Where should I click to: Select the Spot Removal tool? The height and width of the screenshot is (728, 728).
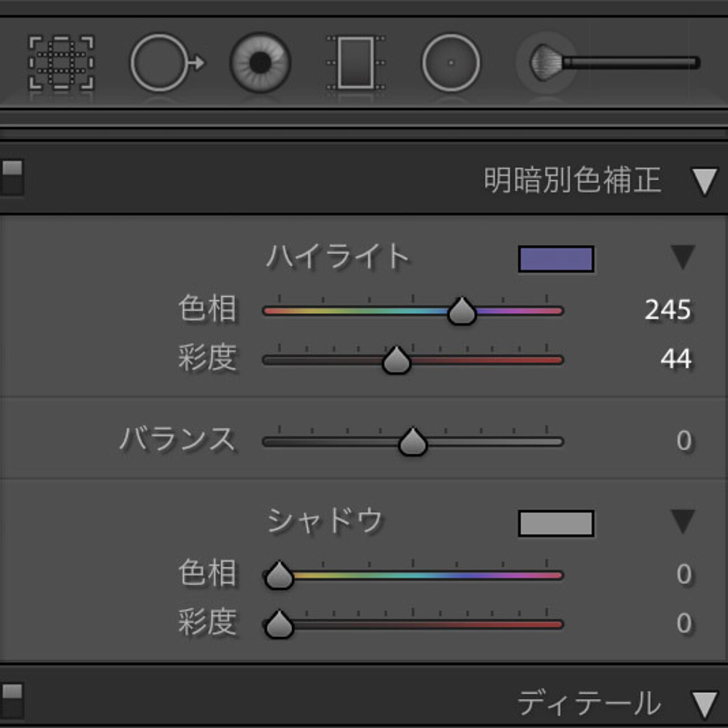click(x=164, y=63)
